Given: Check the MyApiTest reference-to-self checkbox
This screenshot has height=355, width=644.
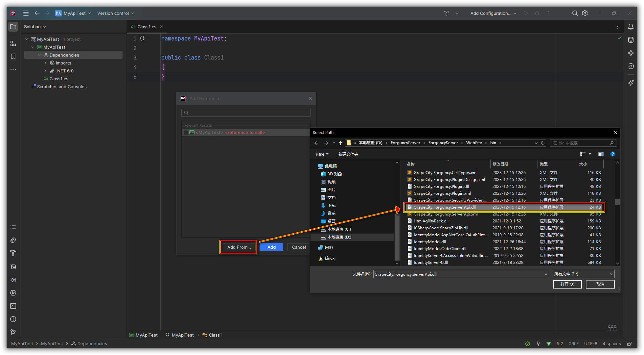Looking at the screenshot, I should click(x=186, y=133).
